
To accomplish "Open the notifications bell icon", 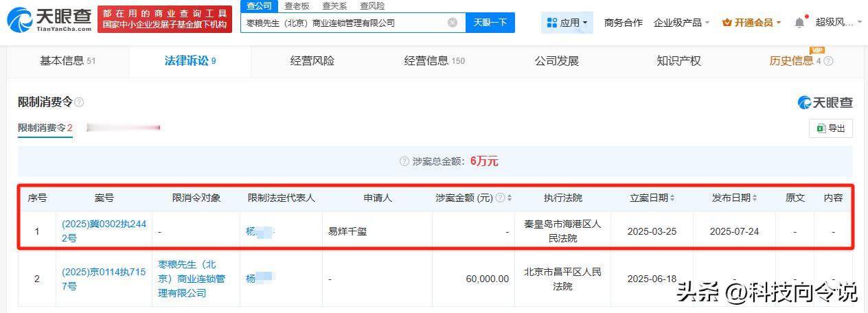I will click(x=800, y=23).
